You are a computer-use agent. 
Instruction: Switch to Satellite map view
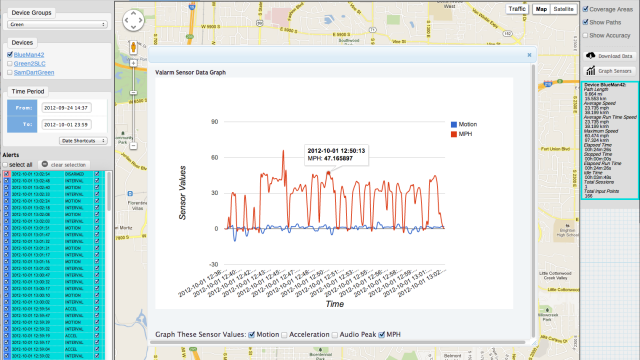[x=563, y=9]
